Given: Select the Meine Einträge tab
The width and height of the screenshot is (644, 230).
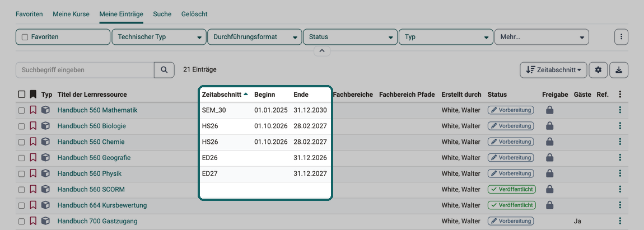Looking at the screenshot, I should point(121,14).
